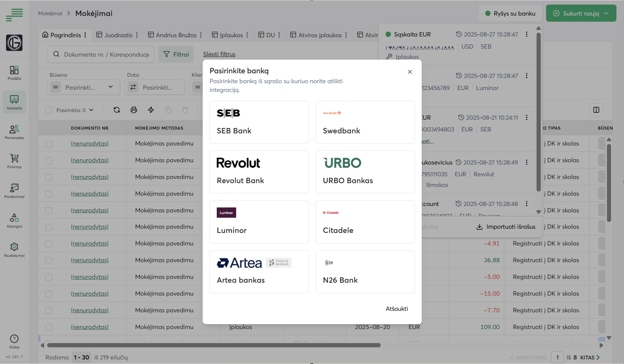Viewport: 624px width, 364px height.
Task: Open the Sukurti naują dropdown button
Action: coord(581,13)
